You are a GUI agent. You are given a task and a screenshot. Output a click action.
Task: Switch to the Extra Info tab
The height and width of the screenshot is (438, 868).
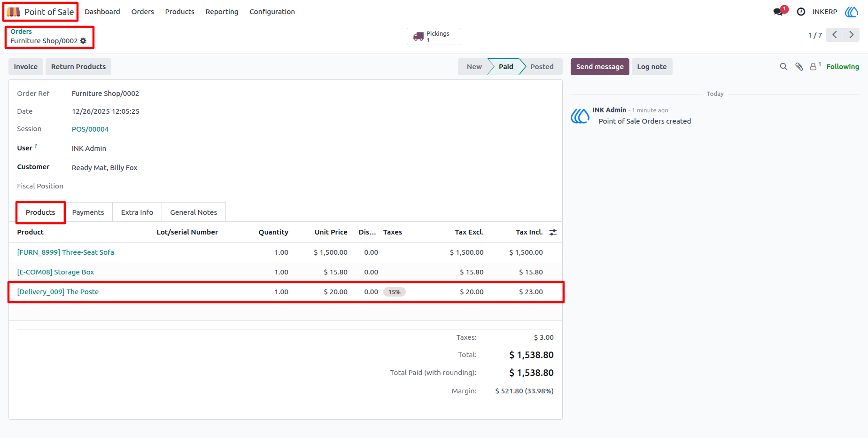(137, 212)
